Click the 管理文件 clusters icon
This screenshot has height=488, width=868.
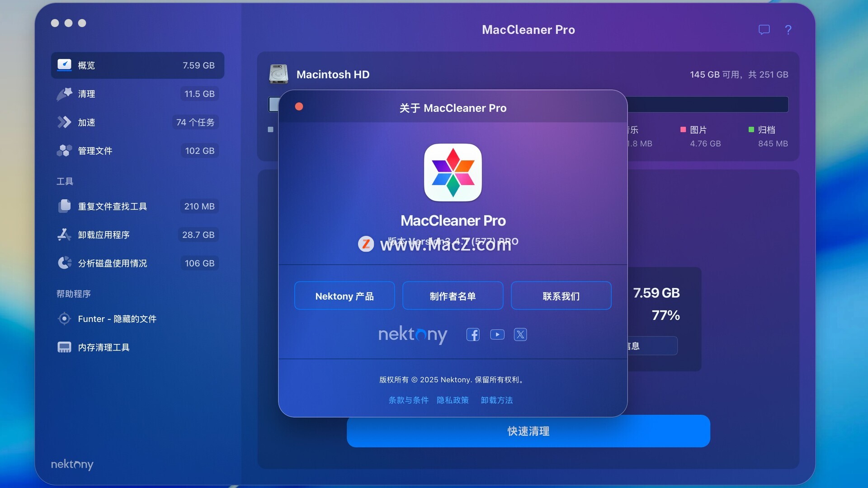tap(64, 150)
